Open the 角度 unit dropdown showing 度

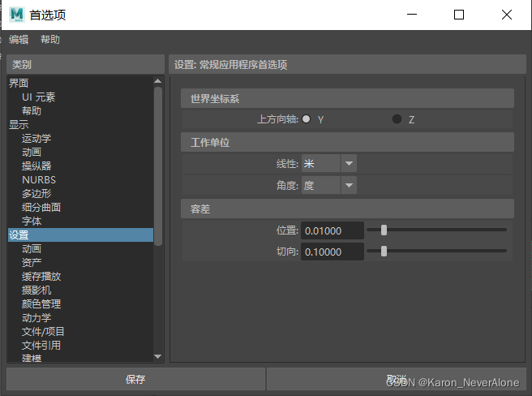tap(328, 186)
